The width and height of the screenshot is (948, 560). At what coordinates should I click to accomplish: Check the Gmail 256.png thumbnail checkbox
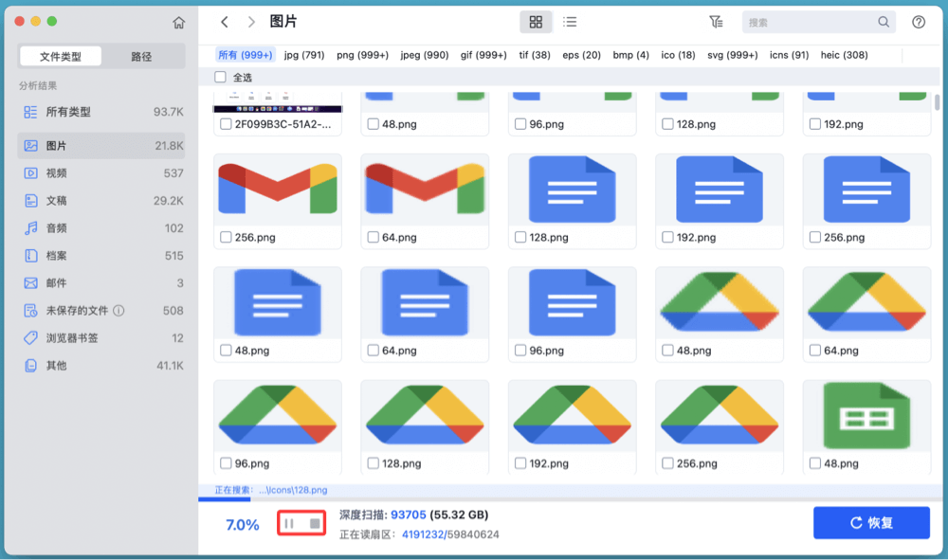pyautogui.click(x=227, y=235)
